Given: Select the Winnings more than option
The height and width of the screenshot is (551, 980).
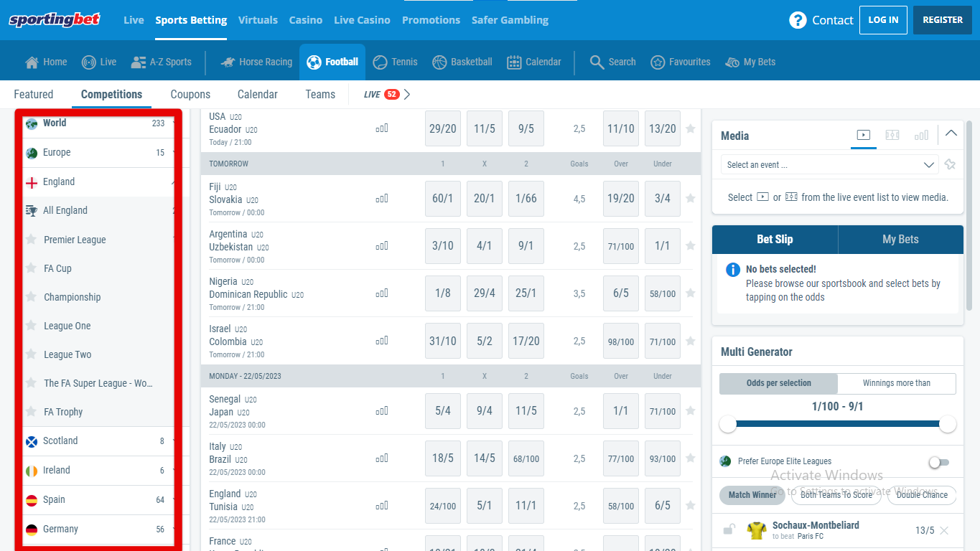Looking at the screenshot, I should coord(897,383).
